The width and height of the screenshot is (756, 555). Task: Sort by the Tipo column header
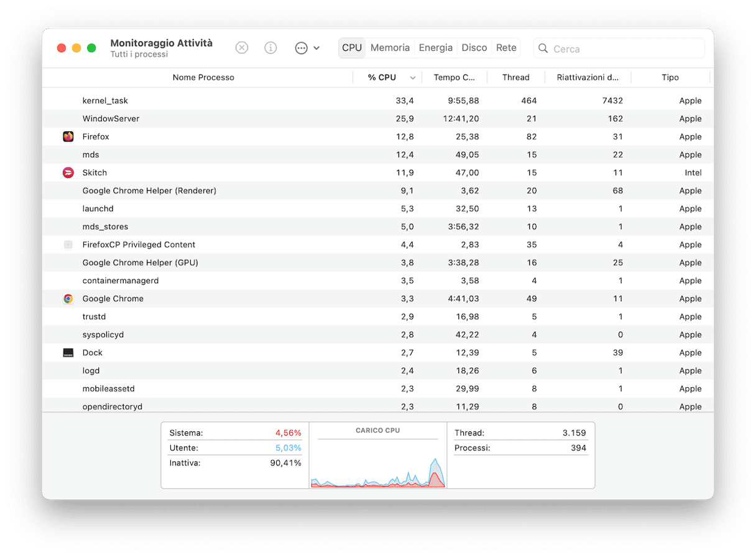[670, 78]
